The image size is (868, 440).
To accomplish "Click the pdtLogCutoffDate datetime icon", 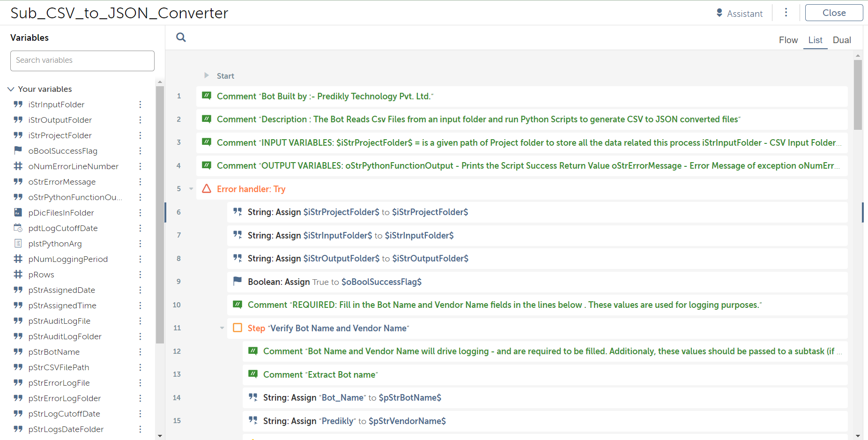I will (x=18, y=228).
